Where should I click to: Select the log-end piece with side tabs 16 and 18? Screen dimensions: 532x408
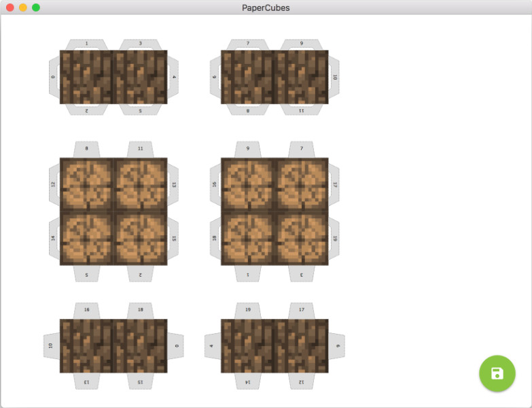pos(274,211)
